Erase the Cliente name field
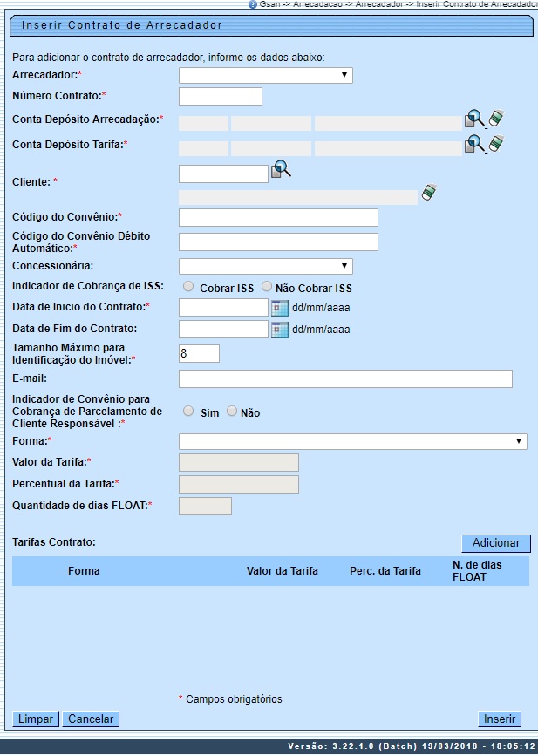 tap(429, 192)
